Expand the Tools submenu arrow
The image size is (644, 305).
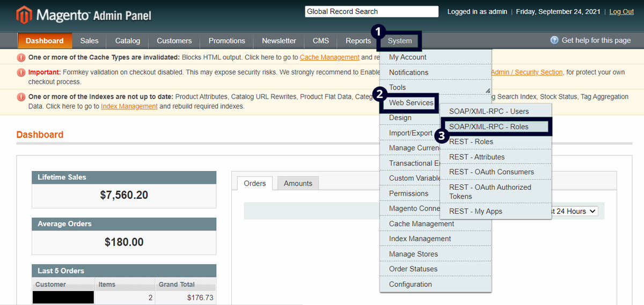(487, 90)
